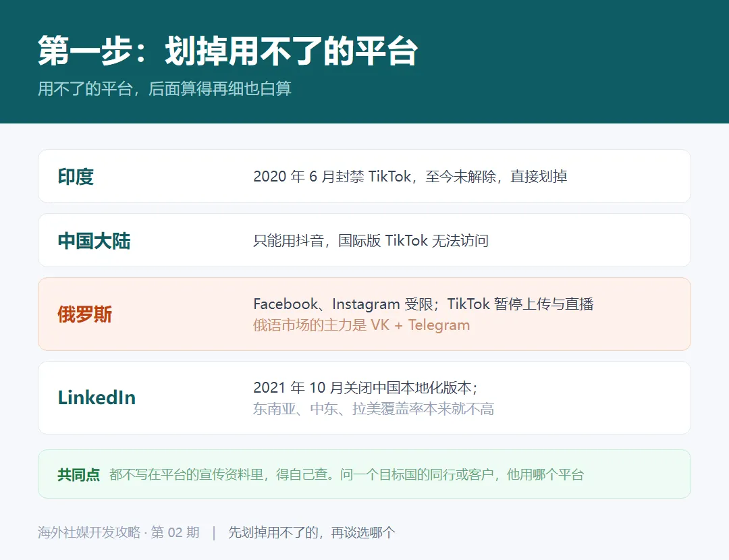The height and width of the screenshot is (560, 729).
Task: Click the 中国大陆 row heading
Action: click(94, 241)
